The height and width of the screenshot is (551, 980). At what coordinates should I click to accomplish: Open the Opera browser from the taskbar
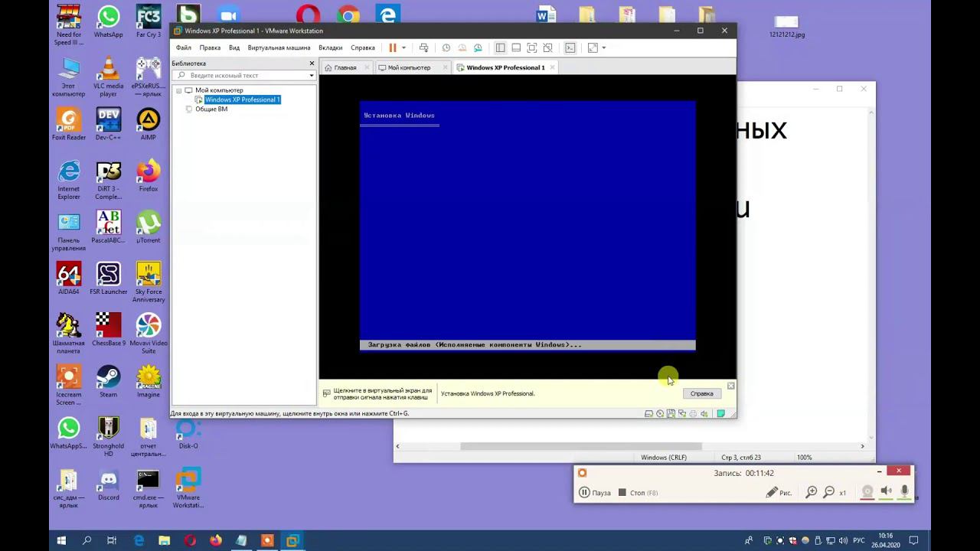190,540
